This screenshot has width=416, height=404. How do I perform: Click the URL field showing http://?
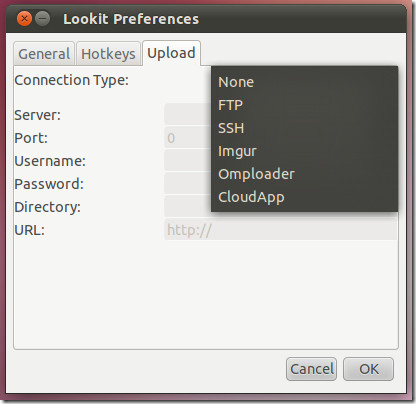[280, 229]
